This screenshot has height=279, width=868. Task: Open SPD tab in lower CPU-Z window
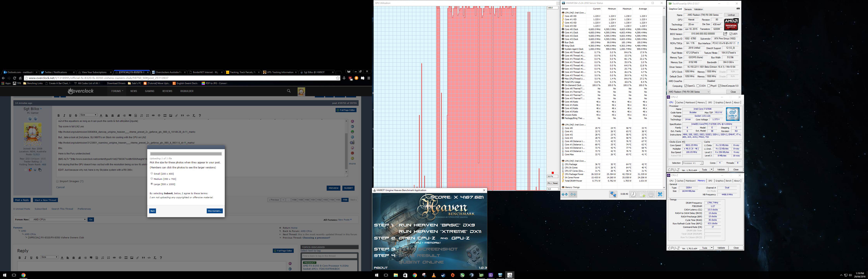coord(710,181)
